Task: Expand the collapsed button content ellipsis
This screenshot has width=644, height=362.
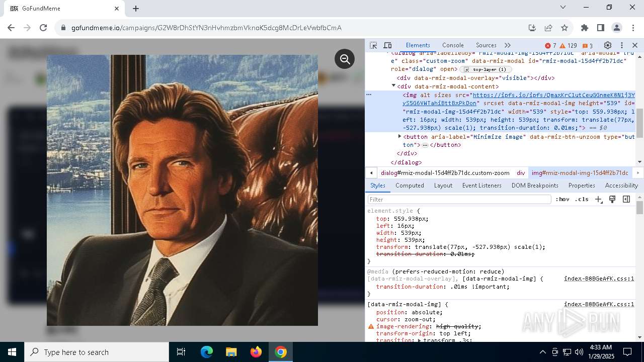Action: click(425, 145)
